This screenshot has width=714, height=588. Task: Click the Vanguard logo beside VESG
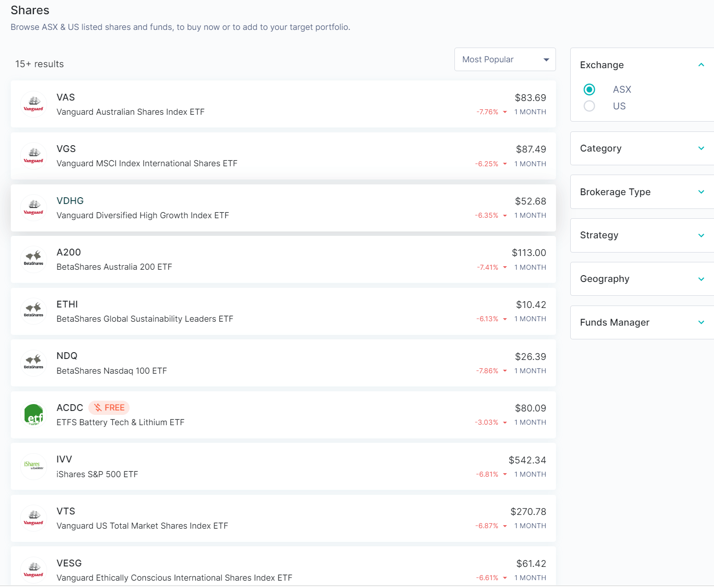tap(33, 570)
